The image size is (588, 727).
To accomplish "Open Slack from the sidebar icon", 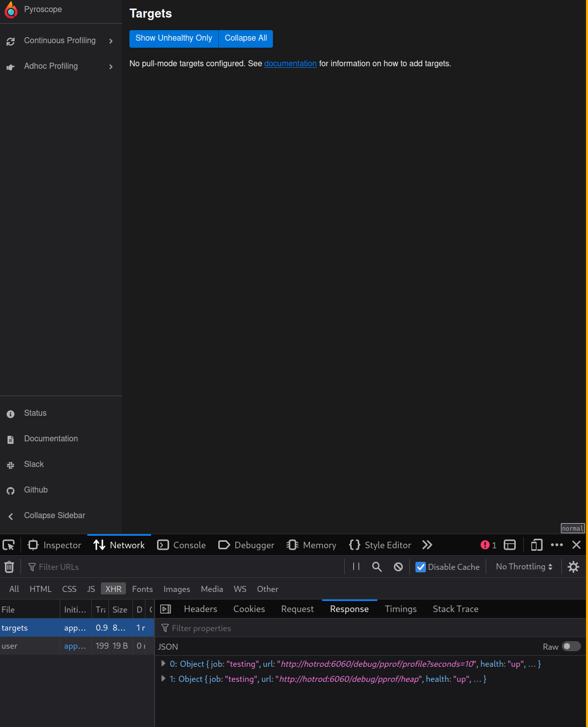I will click(11, 464).
